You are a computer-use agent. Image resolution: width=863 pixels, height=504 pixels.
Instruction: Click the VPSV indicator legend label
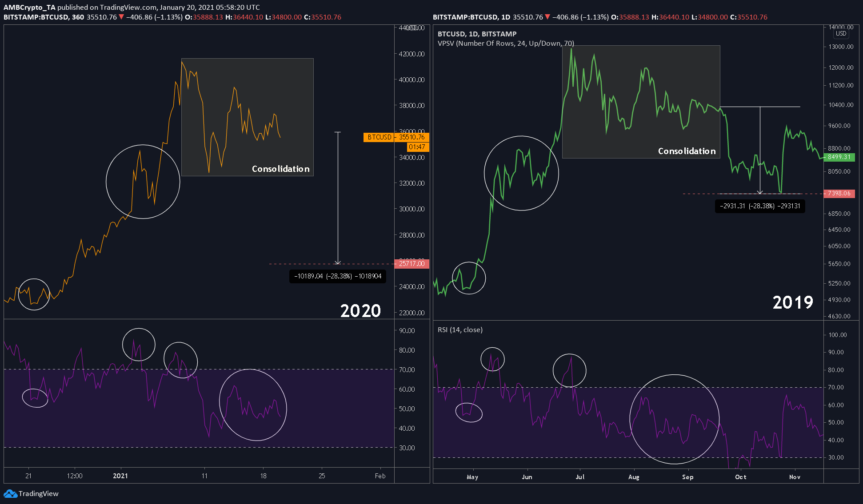point(506,44)
